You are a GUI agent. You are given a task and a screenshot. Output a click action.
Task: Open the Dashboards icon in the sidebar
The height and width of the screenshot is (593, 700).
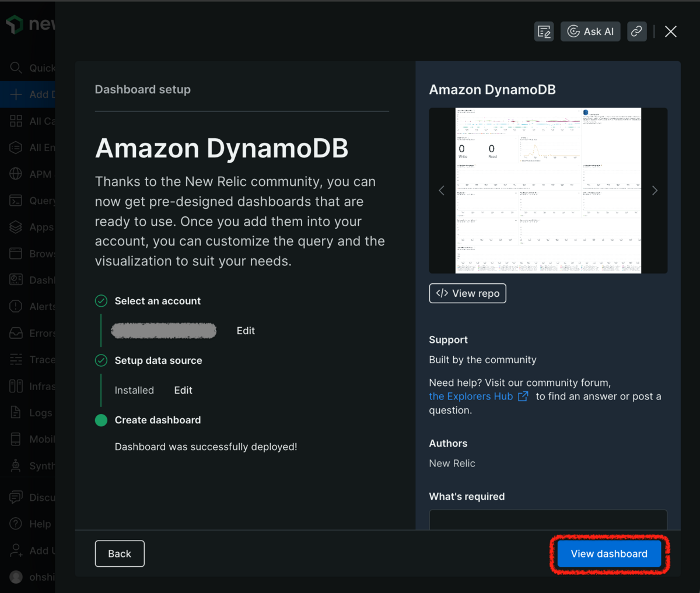click(x=16, y=280)
